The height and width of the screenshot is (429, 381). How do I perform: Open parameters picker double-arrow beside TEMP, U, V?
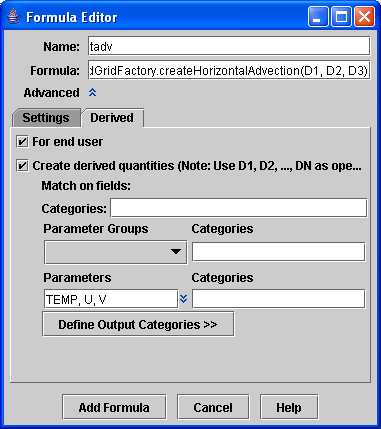[183, 299]
